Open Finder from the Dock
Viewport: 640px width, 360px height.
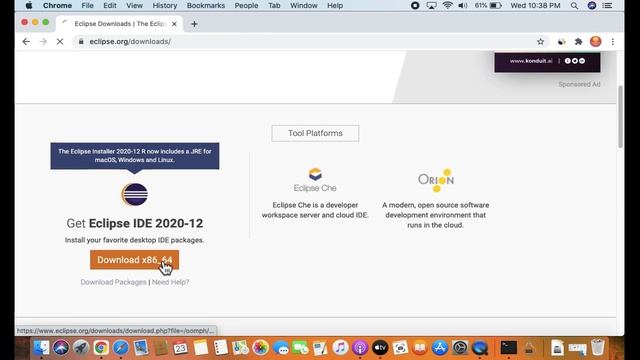[41, 348]
